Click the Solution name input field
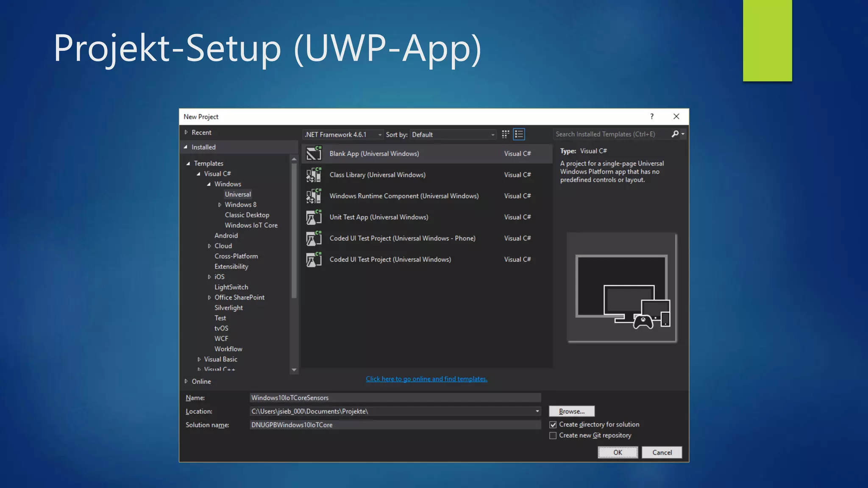This screenshot has width=868, height=488. [x=395, y=425]
